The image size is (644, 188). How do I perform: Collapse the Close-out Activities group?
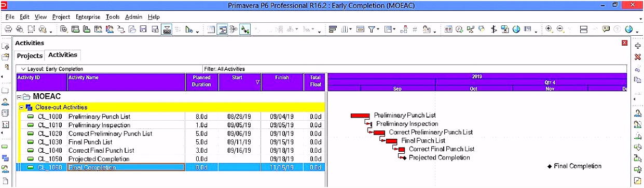tap(22, 107)
